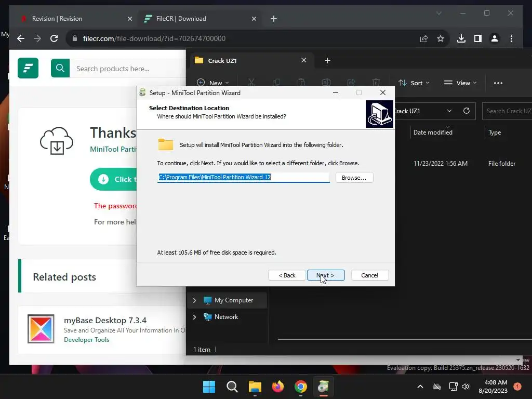Viewport: 532px width, 399px height.
Task: Sort by Type column header
Action: [x=495, y=132]
